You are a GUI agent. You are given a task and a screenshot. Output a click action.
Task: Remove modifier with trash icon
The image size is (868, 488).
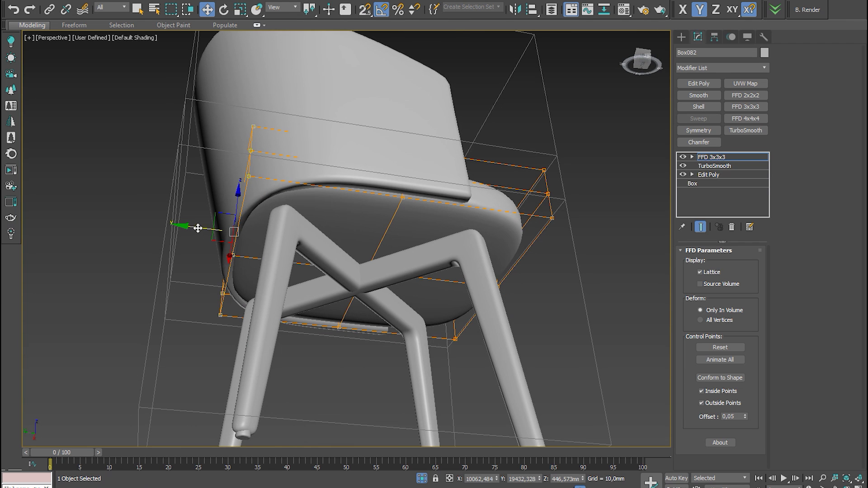coord(731,227)
